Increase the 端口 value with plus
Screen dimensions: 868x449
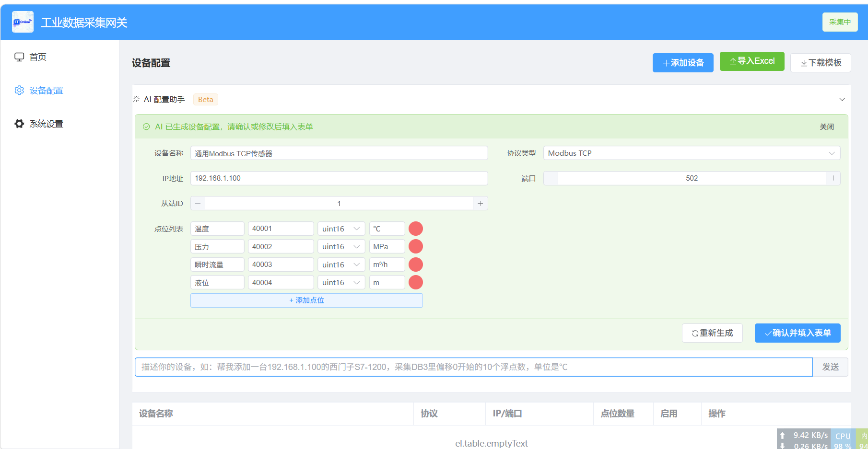(833, 178)
